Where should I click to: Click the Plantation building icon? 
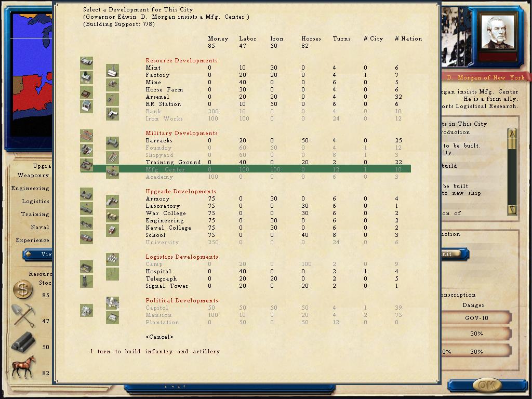click(112, 318)
